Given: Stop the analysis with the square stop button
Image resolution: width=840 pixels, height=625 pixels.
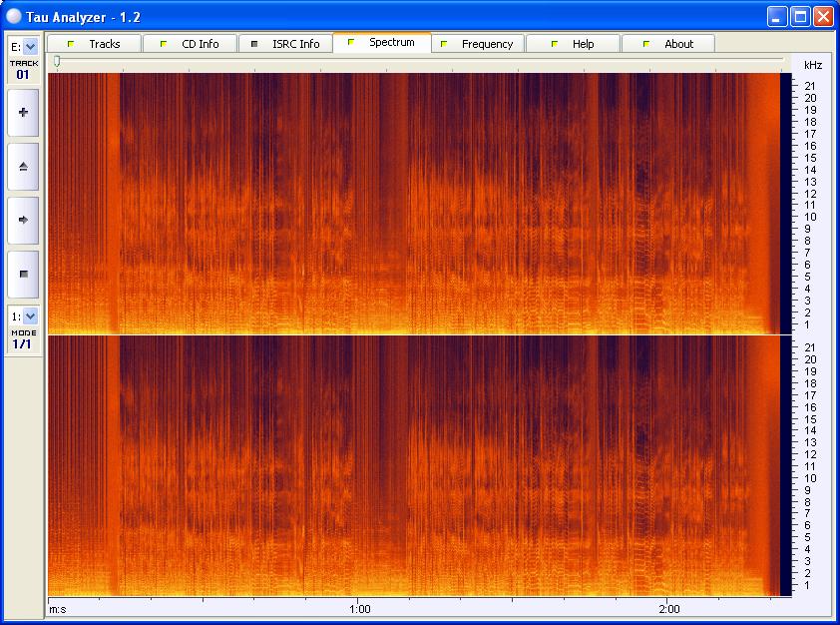Looking at the screenshot, I should 23,274.
